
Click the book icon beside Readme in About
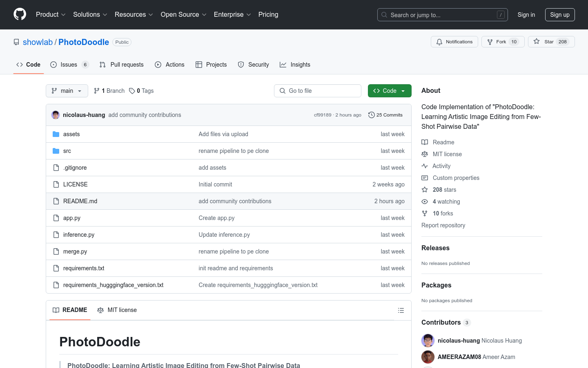pos(425,142)
